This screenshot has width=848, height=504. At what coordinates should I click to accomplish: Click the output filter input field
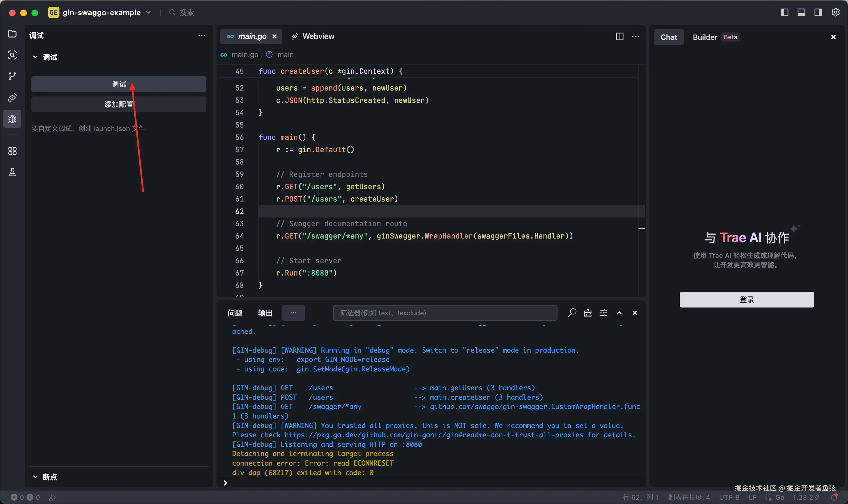(x=445, y=313)
